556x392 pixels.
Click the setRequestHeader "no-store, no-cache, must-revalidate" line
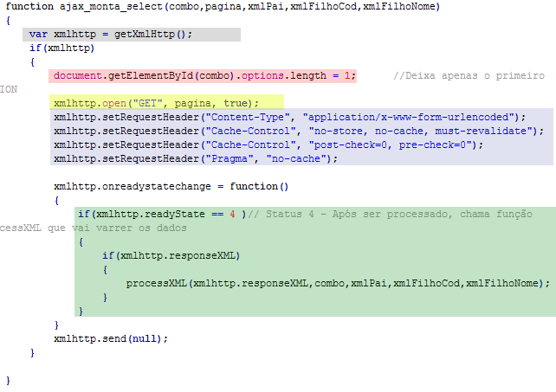tap(299, 132)
